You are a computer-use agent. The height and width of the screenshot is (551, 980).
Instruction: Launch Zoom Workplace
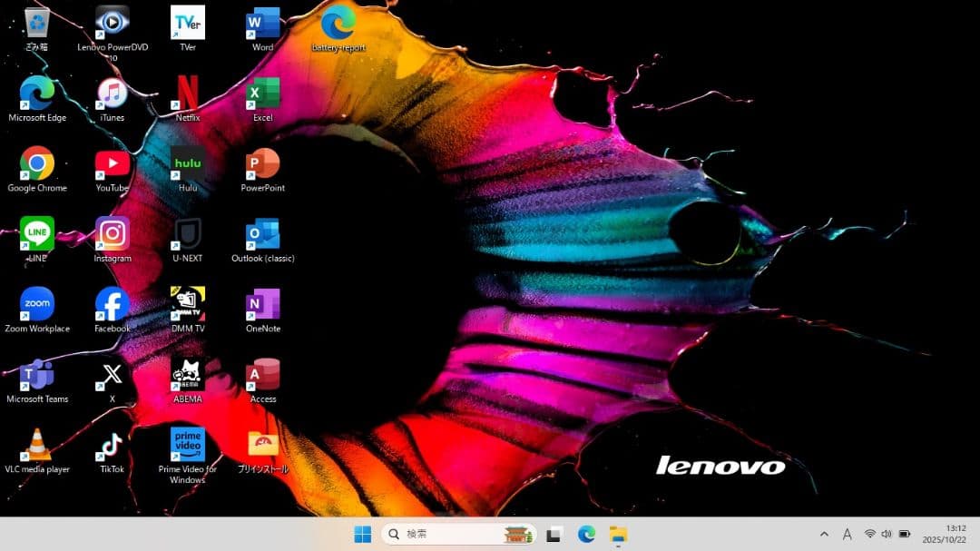[37, 302]
